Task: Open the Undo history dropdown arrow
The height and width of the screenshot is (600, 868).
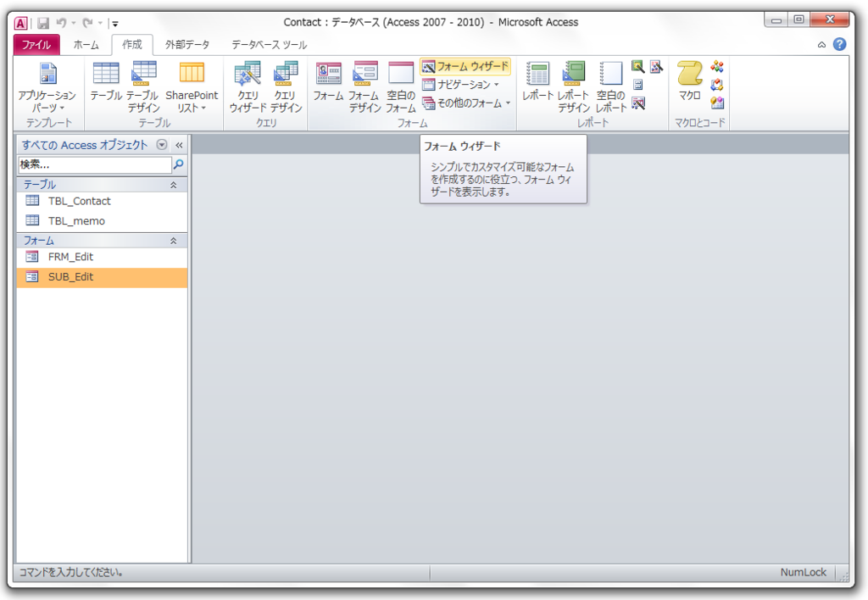Action: click(73, 23)
